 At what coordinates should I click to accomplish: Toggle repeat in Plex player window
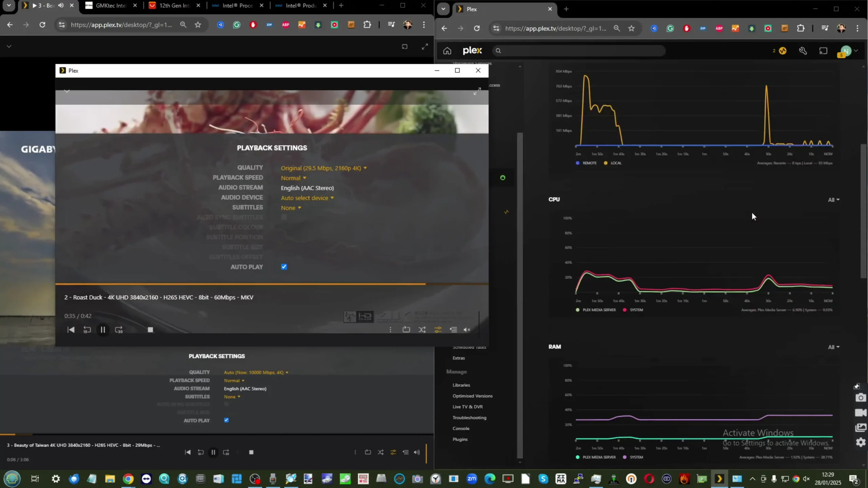coord(406,329)
